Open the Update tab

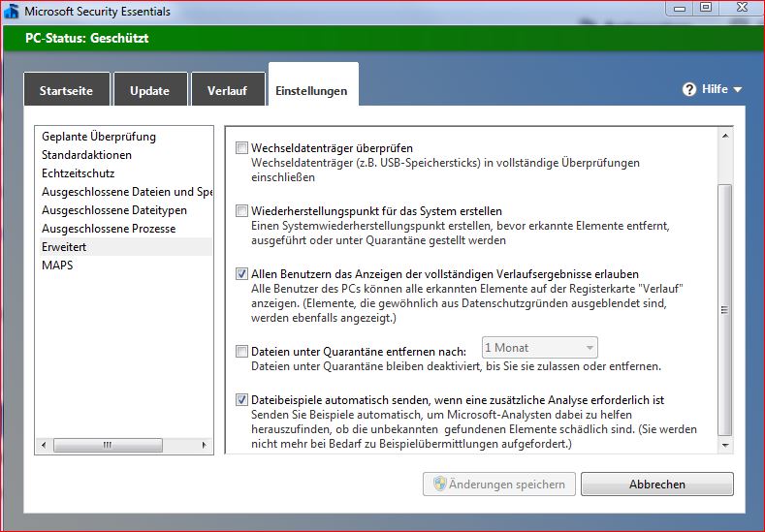[150, 89]
